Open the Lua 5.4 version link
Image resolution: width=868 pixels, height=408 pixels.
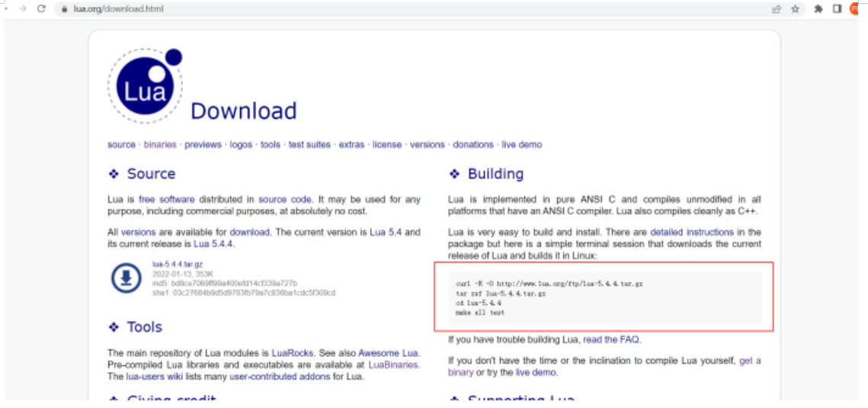tap(386, 232)
